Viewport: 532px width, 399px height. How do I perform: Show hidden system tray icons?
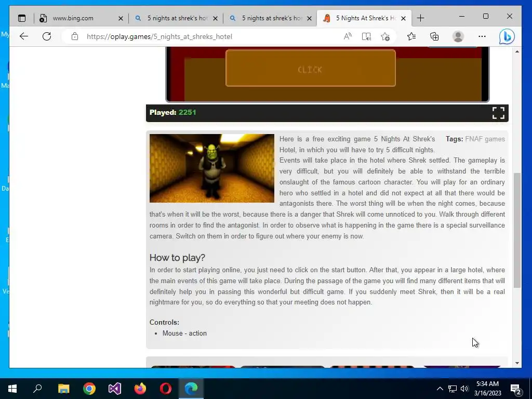pos(440,389)
